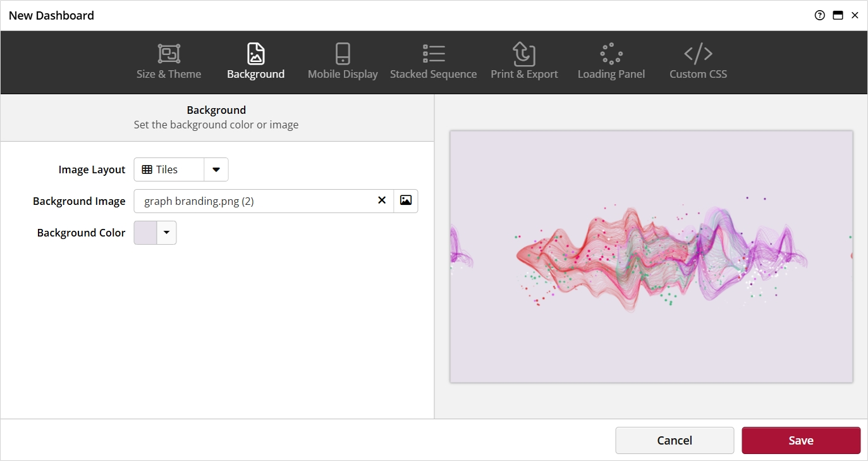Click the Background Color swatch
Image resolution: width=868 pixels, height=461 pixels.
click(145, 233)
